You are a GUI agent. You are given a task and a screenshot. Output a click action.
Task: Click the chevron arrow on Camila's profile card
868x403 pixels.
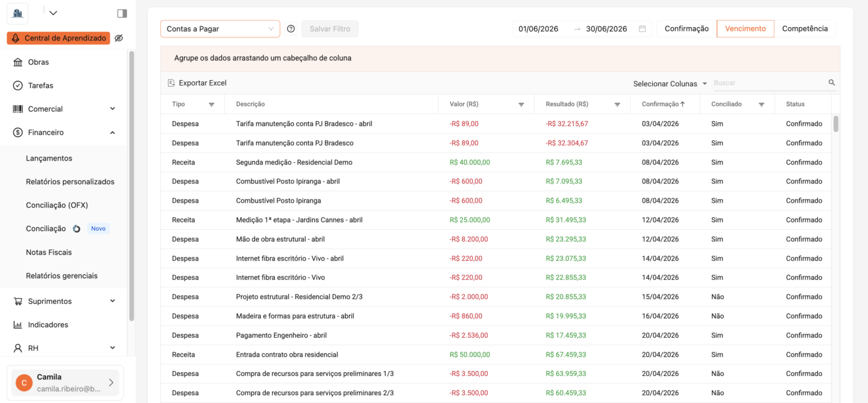[111, 382]
